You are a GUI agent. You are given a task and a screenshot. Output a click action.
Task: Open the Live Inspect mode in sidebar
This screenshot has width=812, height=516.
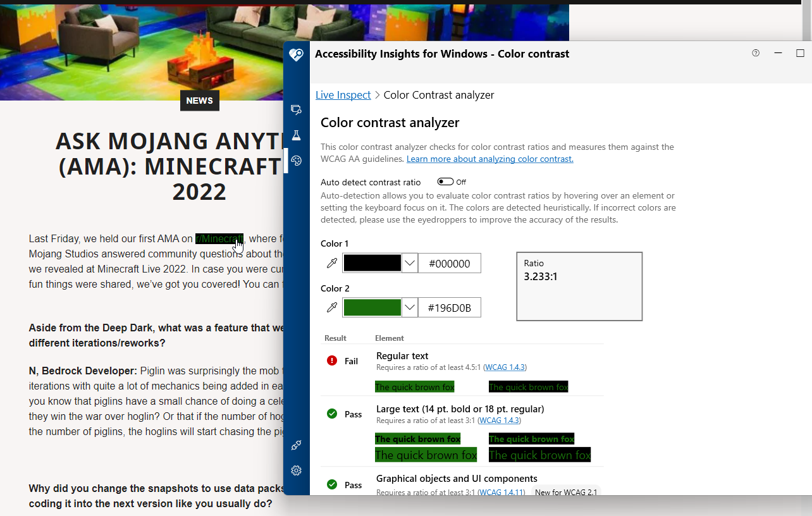(x=296, y=110)
